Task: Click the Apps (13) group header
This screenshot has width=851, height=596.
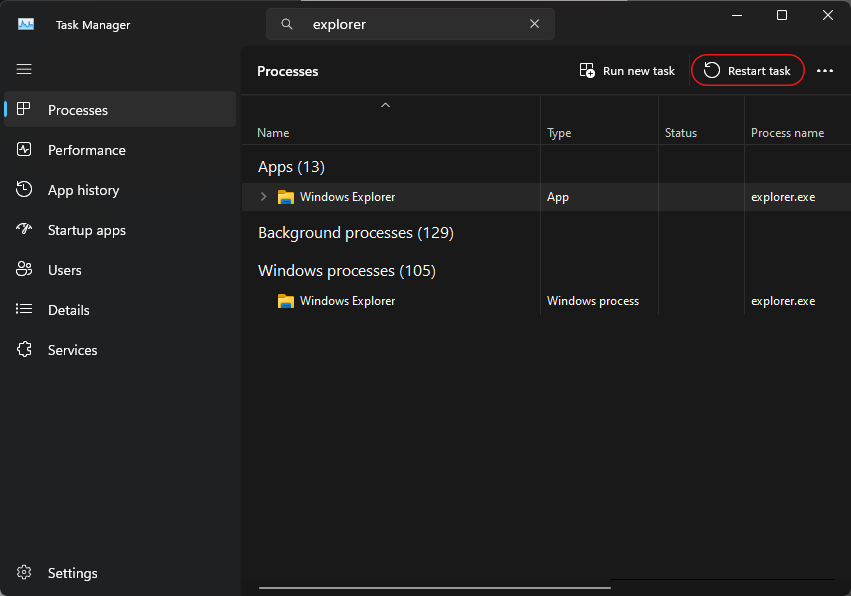Action: (291, 167)
